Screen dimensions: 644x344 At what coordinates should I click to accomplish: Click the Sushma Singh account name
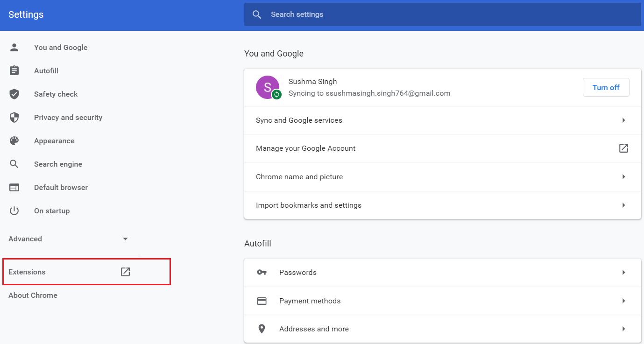click(312, 81)
